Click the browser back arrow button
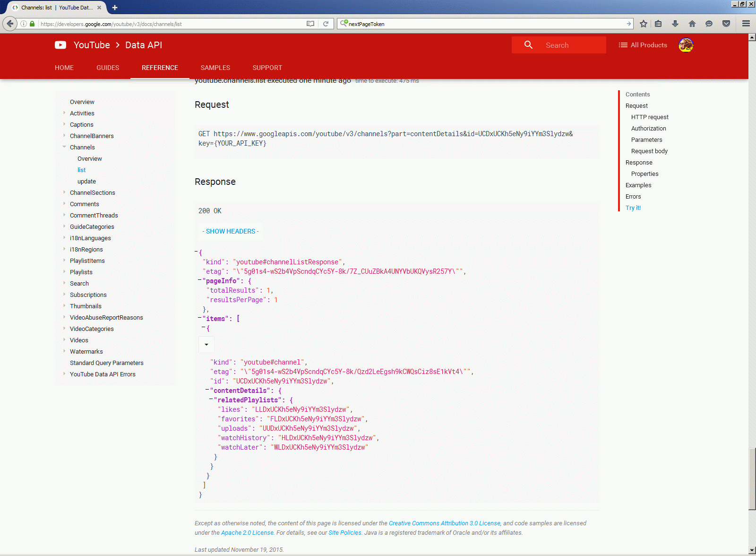This screenshot has width=756, height=556. point(10,24)
